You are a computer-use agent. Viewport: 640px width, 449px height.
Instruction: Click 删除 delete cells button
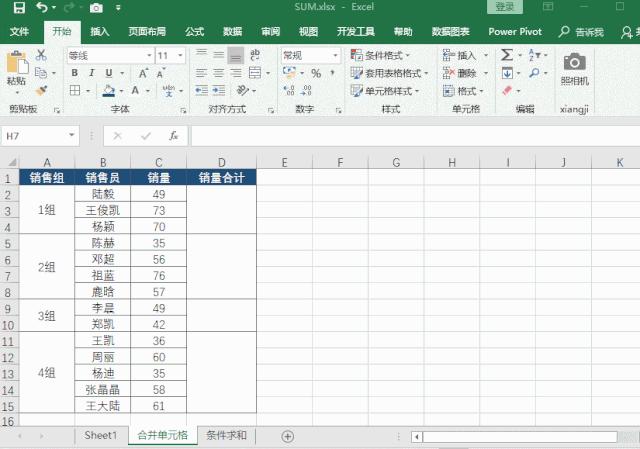(x=460, y=73)
